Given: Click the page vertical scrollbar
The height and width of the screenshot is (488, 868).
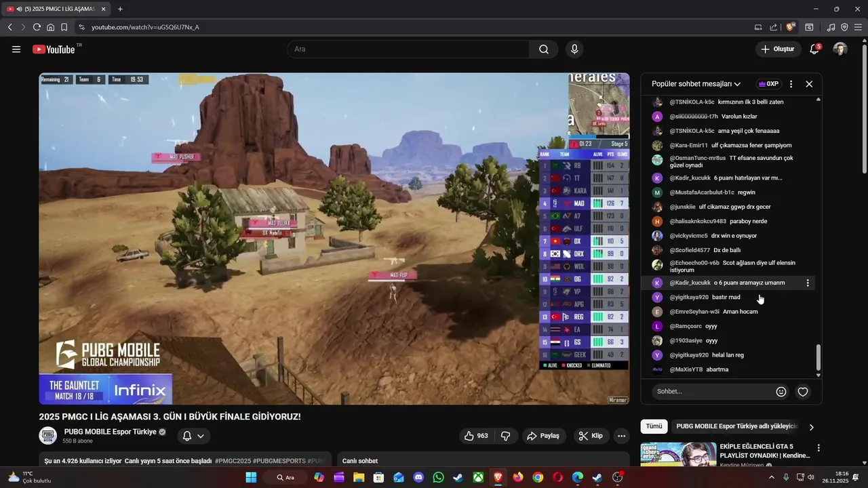Looking at the screenshot, I should coord(864,108).
